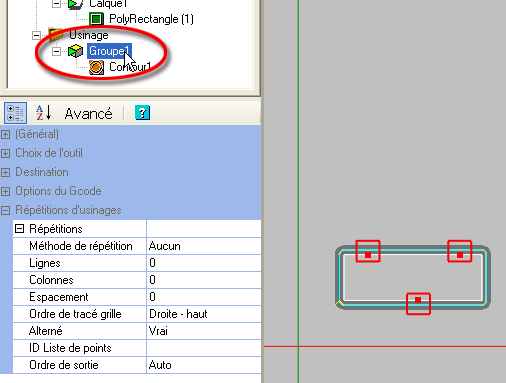Image resolution: width=506 pixels, height=383 pixels.
Task: Open the Méthode de répétition value Aucun
Action: (204, 246)
